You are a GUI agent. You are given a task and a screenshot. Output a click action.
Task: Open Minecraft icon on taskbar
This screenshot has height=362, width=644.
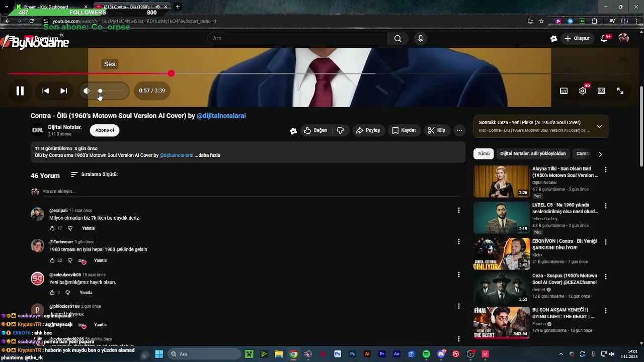coord(249,354)
